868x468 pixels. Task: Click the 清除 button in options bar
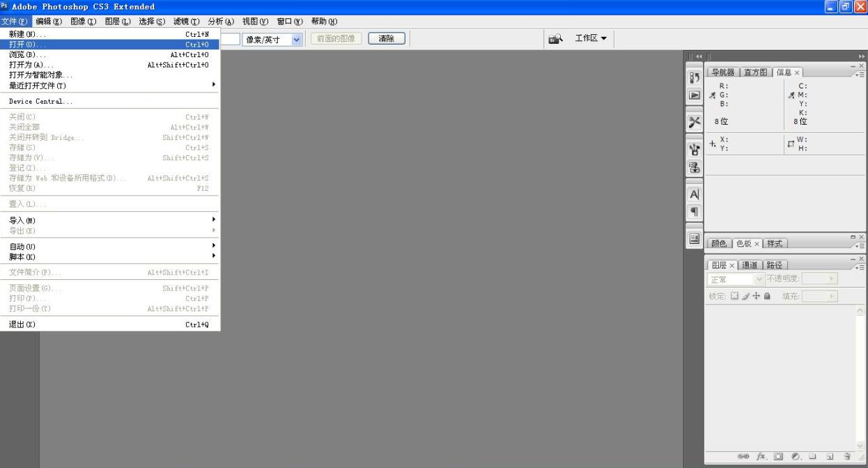coord(386,39)
